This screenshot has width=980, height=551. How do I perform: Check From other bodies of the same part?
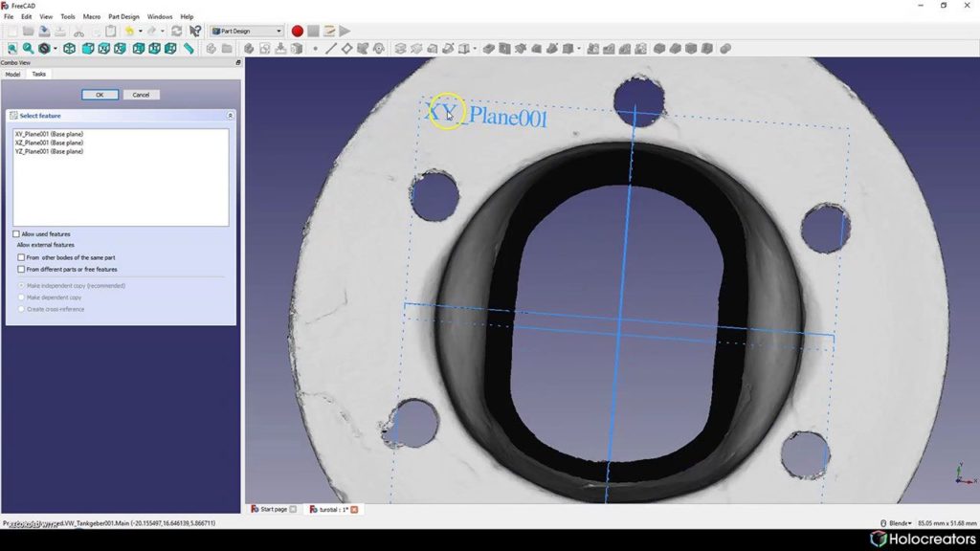click(x=21, y=257)
